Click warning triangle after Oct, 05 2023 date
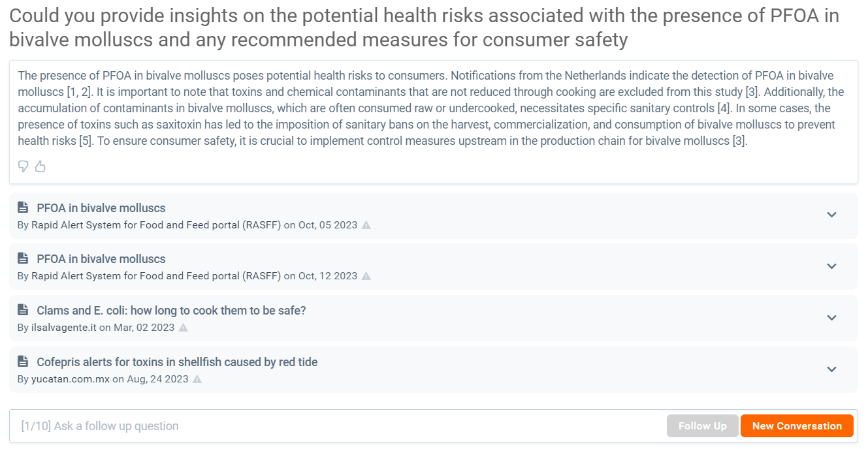Screen dimensions: 868x449 click(366, 225)
